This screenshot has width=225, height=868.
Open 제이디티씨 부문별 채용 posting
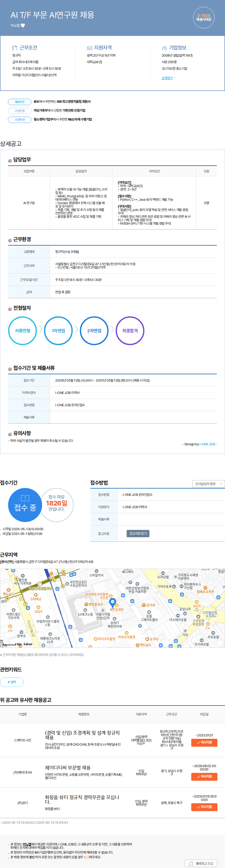click(67, 767)
